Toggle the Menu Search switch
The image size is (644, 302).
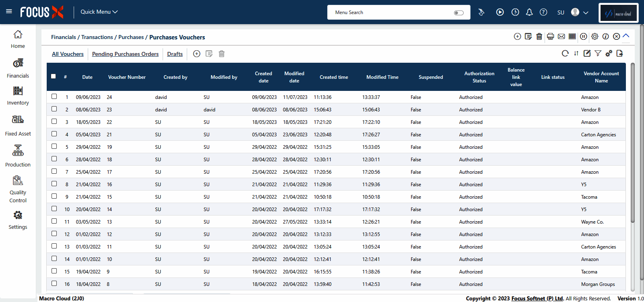point(458,13)
